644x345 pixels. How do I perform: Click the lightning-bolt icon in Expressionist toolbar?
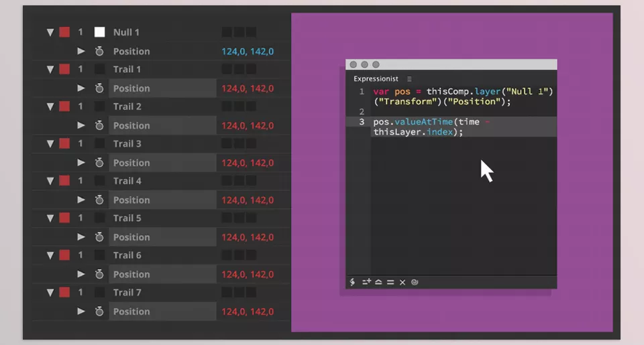[352, 282]
